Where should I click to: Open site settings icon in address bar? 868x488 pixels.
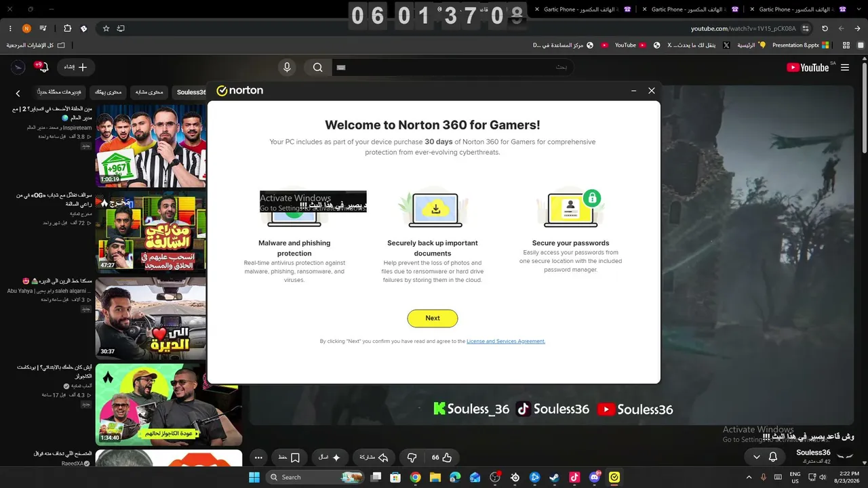[806, 28]
